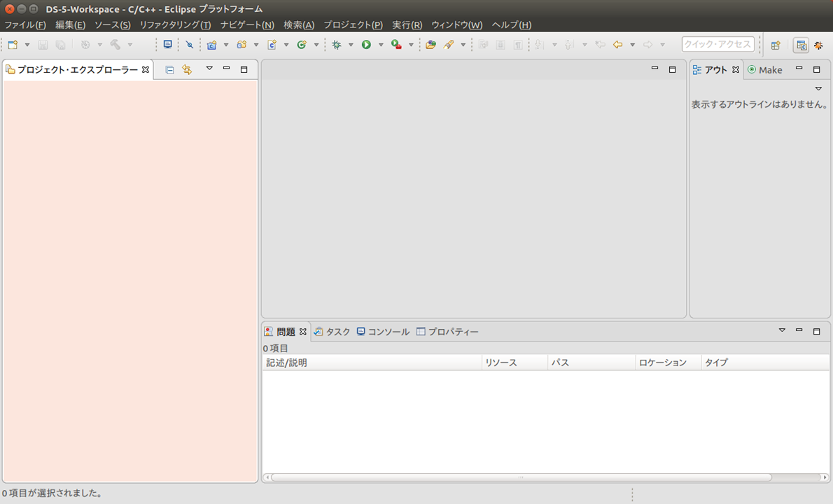
Task: Open dropdown beside the green Run icon
Action: (380, 45)
